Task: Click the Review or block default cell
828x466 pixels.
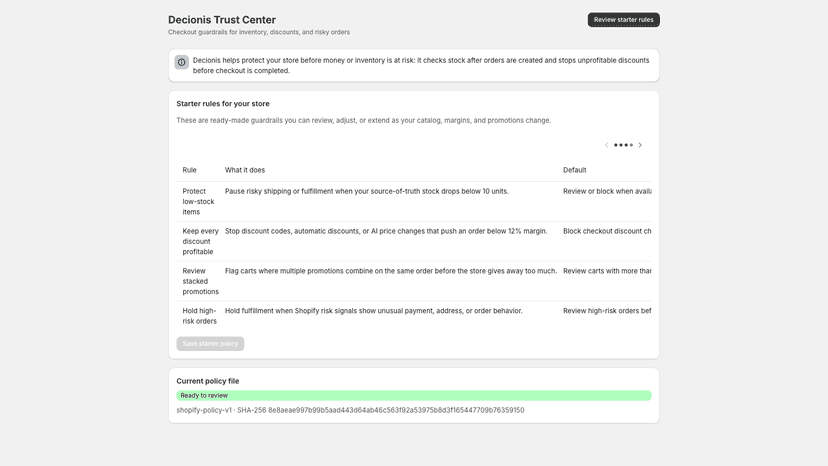Action: click(x=607, y=191)
